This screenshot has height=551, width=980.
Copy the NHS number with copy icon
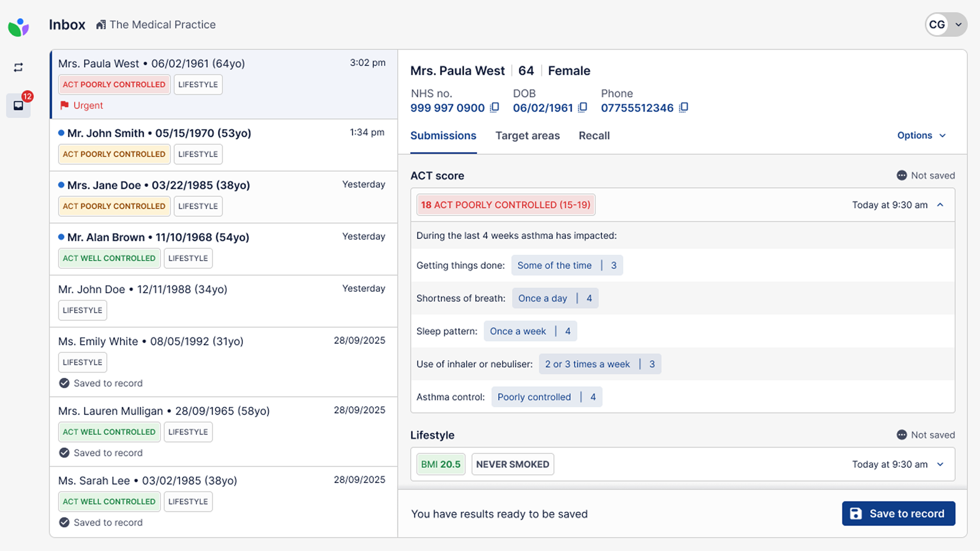[495, 108]
